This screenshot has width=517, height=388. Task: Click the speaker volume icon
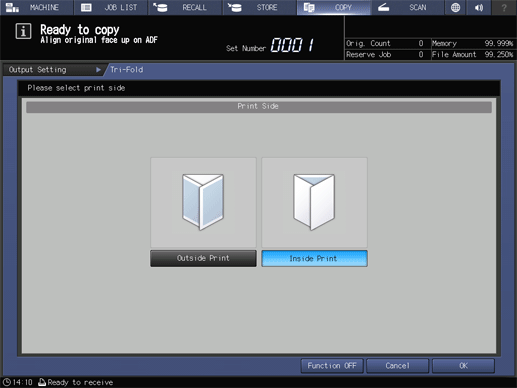(x=479, y=7)
